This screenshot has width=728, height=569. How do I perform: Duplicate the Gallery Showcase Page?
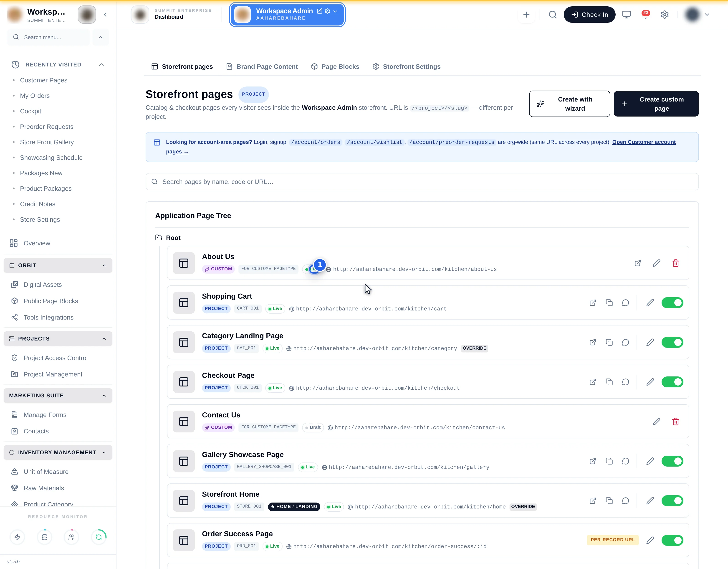[x=609, y=461]
